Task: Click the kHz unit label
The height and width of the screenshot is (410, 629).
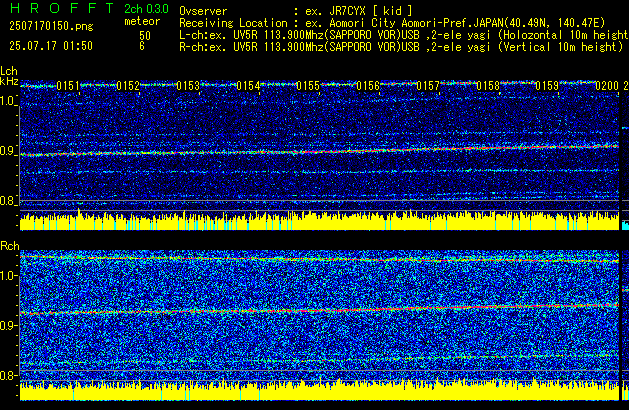Action: (9, 81)
